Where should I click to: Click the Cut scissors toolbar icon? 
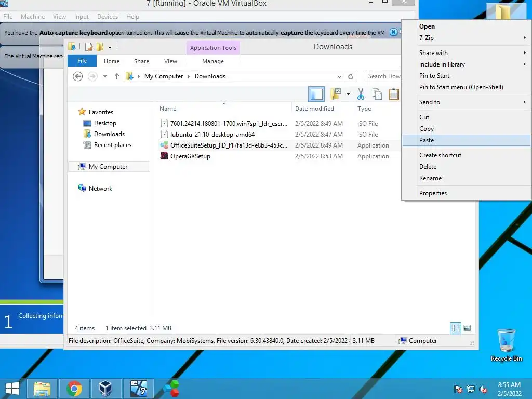click(361, 94)
